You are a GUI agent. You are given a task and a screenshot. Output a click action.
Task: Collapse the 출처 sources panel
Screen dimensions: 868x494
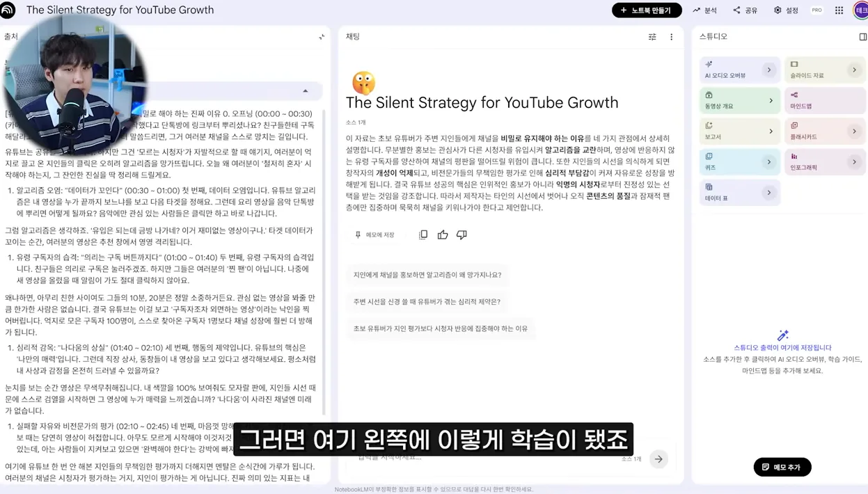click(x=322, y=37)
